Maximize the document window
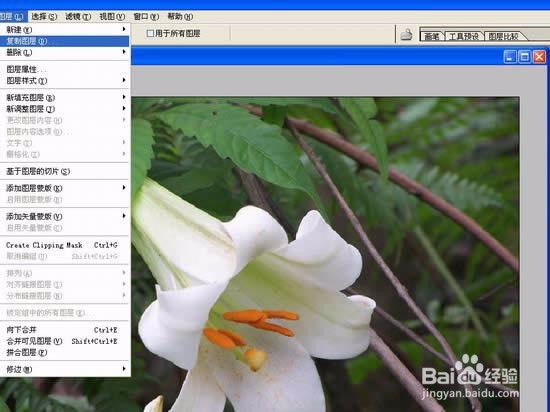Viewport: 550px width, 412px height. (x=525, y=57)
